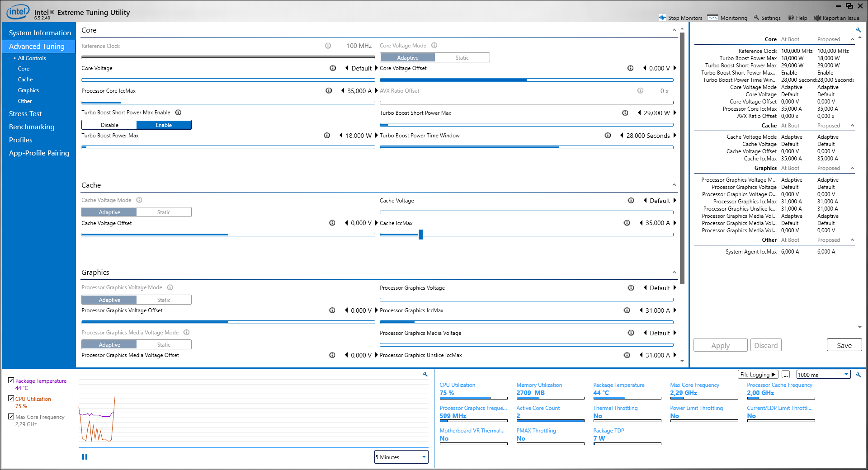This screenshot has height=470, width=868.
Task: Click the Turbo Boost Power Time Window slider
Action: [527, 147]
